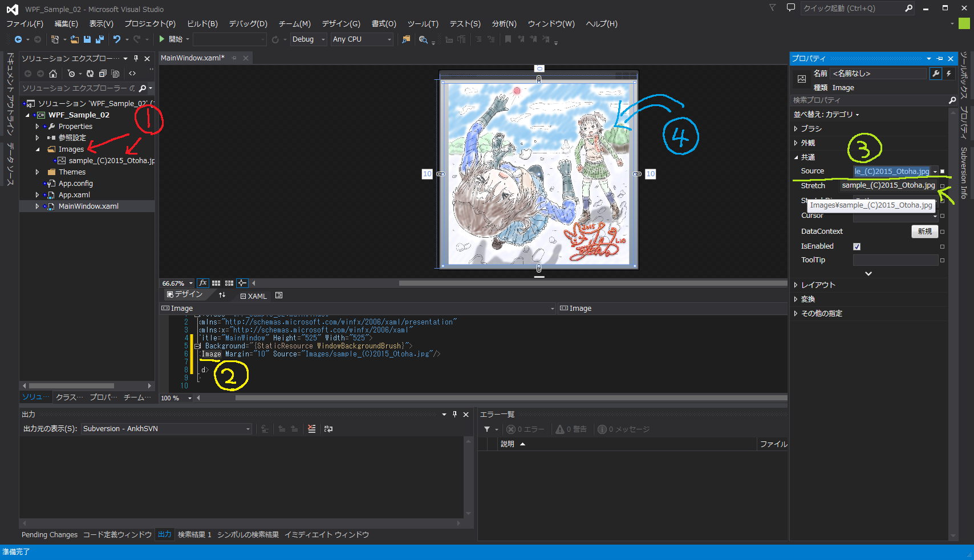The height and width of the screenshot is (560, 974).
Task: Toggle the 0 errors filter
Action: (x=525, y=429)
